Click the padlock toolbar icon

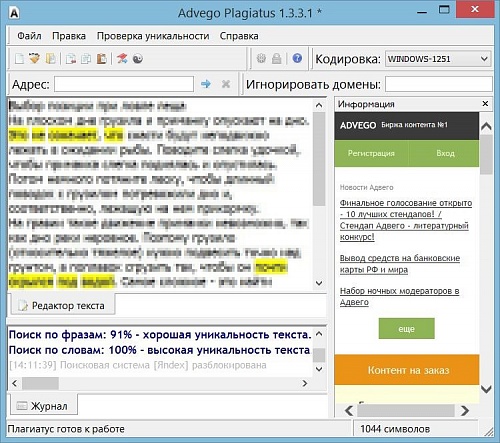tap(277, 59)
